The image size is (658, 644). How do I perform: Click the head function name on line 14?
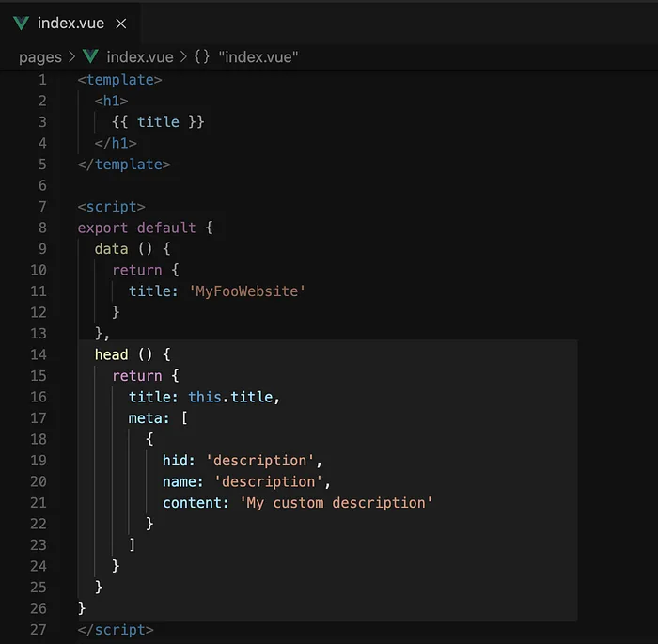pos(111,354)
